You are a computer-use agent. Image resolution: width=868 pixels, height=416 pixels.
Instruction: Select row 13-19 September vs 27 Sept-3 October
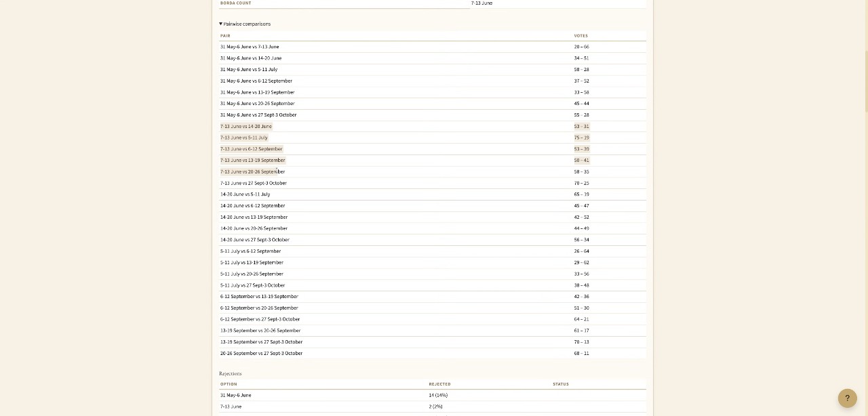pos(433,341)
